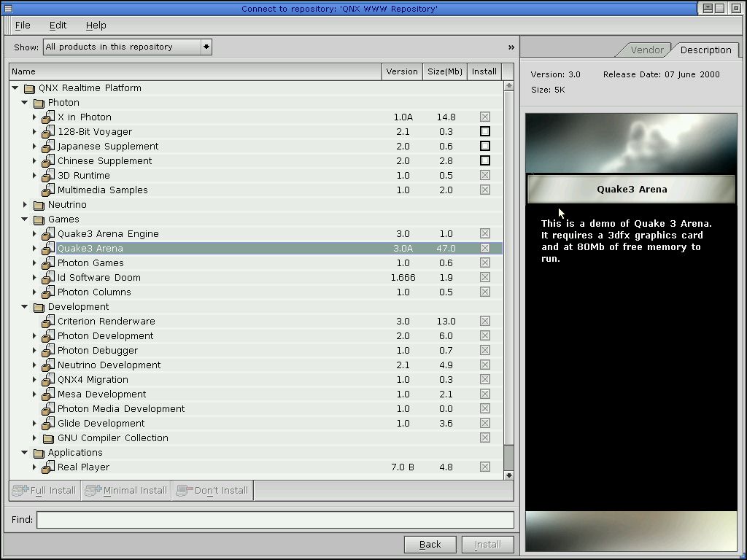Viewport: 747px width, 560px height.
Task: Click the X in Photon package icon
Action: tap(48, 117)
